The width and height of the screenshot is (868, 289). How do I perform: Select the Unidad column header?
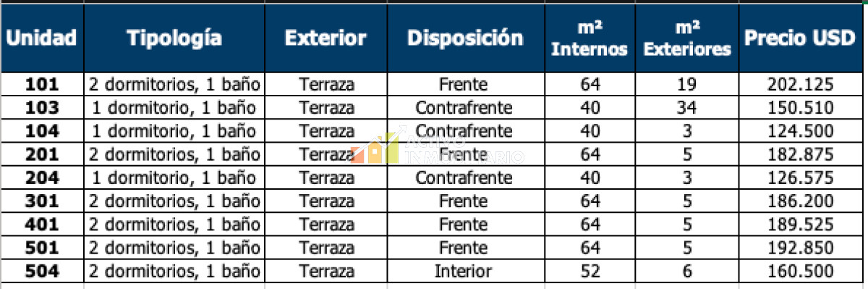click(x=42, y=38)
